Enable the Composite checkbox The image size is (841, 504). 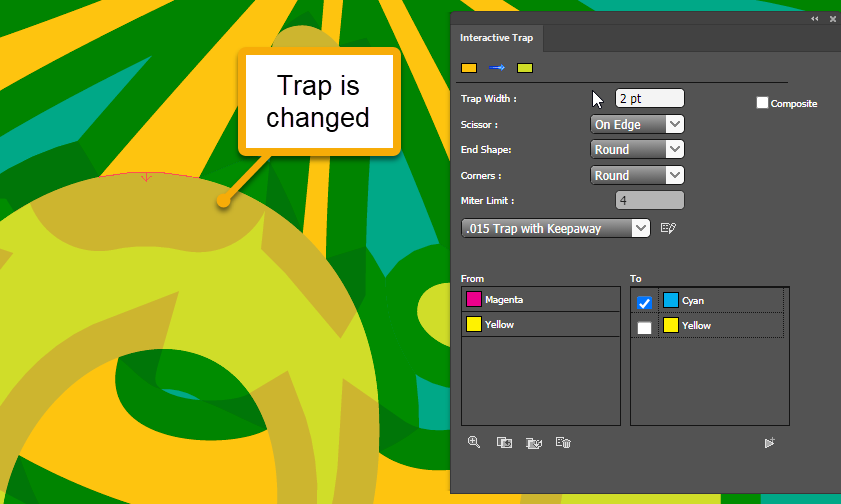763,103
